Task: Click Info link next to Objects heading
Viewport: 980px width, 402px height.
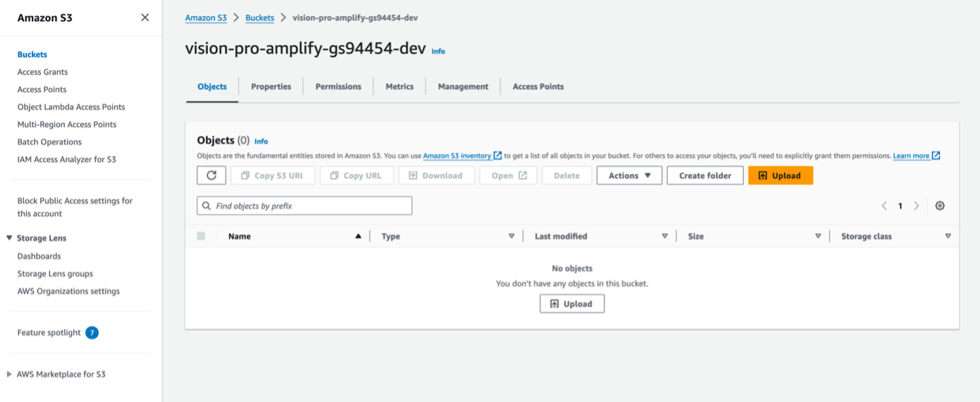Action: [x=261, y=142]
